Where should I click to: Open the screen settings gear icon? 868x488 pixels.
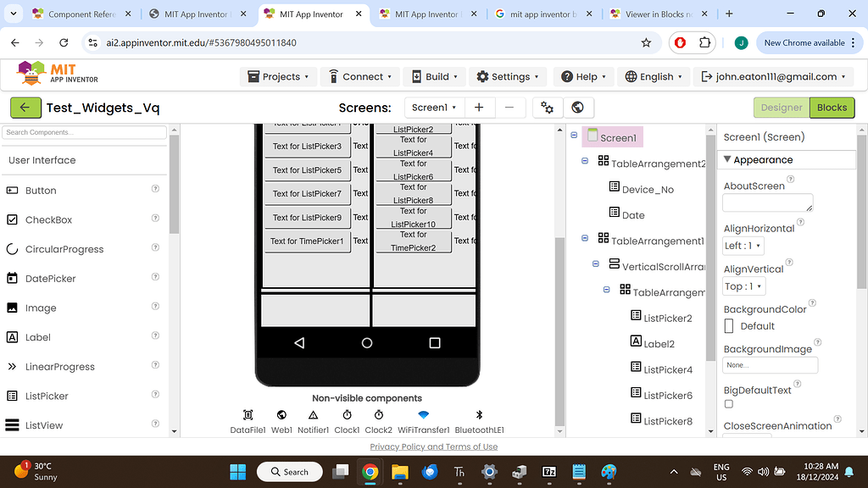pos(547,108)
